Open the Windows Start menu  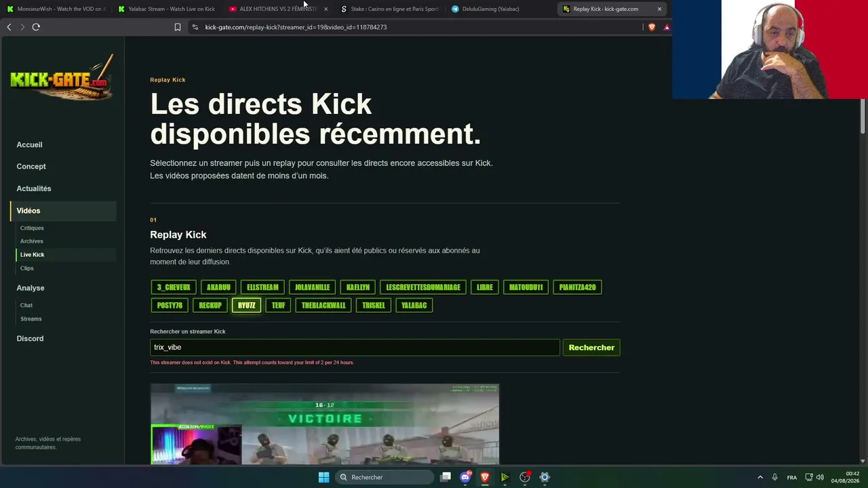pos(323,477)
